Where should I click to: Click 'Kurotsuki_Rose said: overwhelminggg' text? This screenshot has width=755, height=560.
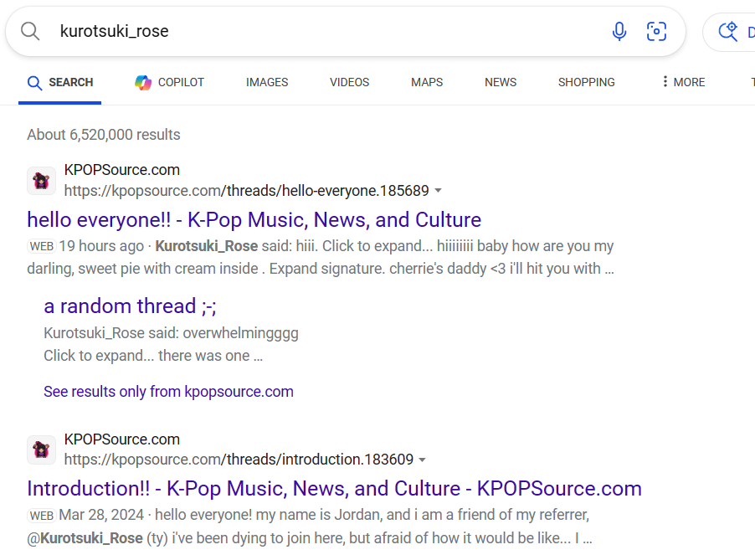pos(171,333)
